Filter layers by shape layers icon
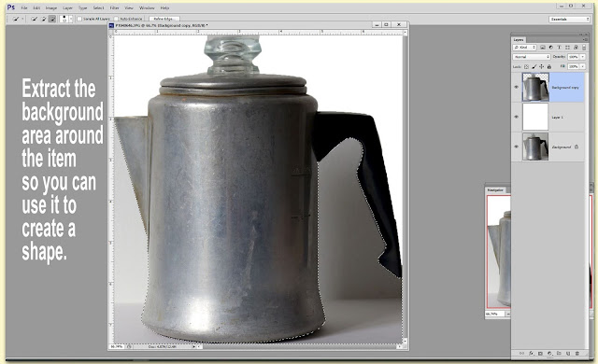Image resolution: width=598 pixels, height=364 pixels. [567, 48]
